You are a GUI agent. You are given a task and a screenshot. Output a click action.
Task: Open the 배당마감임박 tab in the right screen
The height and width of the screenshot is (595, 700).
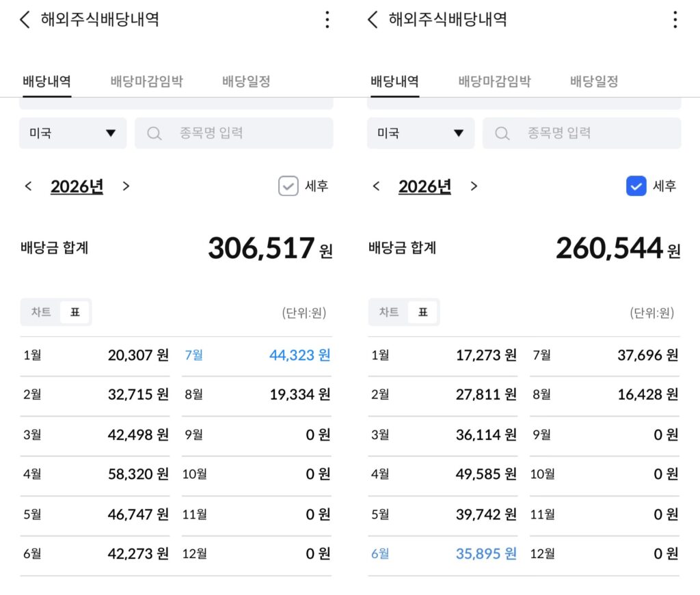[x=495, y=81]
